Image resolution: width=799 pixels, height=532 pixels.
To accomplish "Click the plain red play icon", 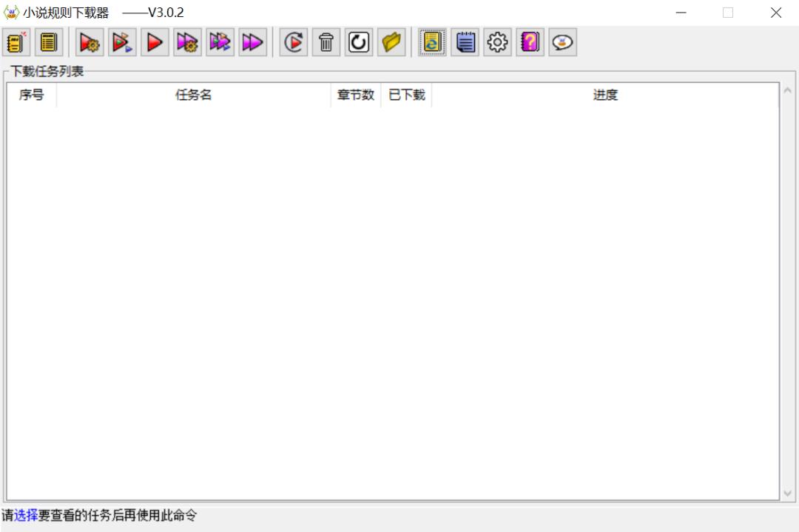I will (x=155, y=42).
